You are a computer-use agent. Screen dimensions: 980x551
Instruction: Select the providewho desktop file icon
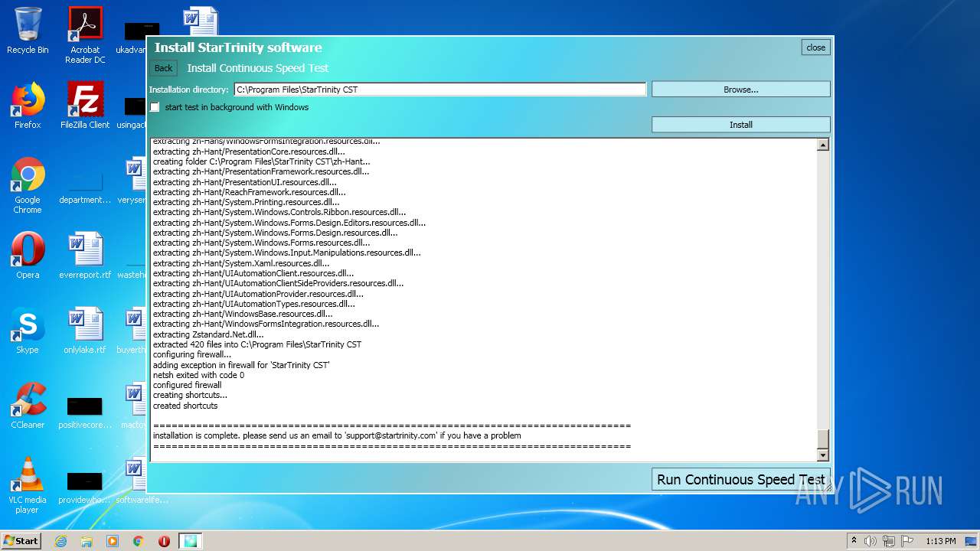tap(85, 487)
